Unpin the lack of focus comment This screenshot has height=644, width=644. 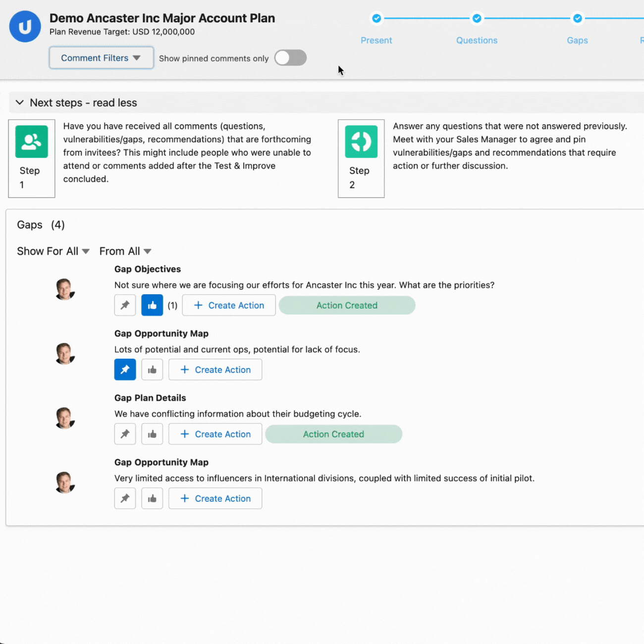pos(125,370)
